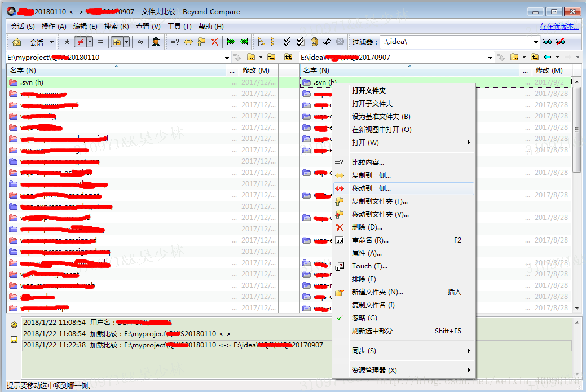
Task: Click the home session icon
Action: point(17,42)
